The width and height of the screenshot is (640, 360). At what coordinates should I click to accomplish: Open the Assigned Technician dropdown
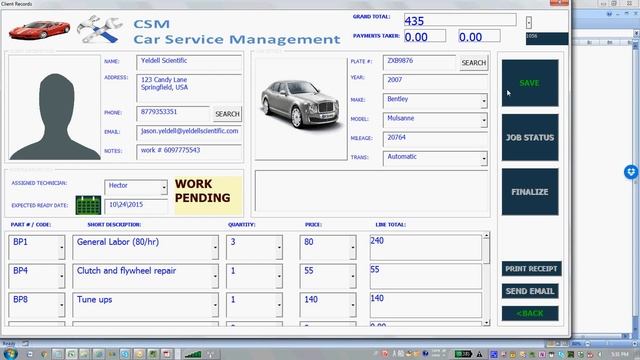point(164,187)
